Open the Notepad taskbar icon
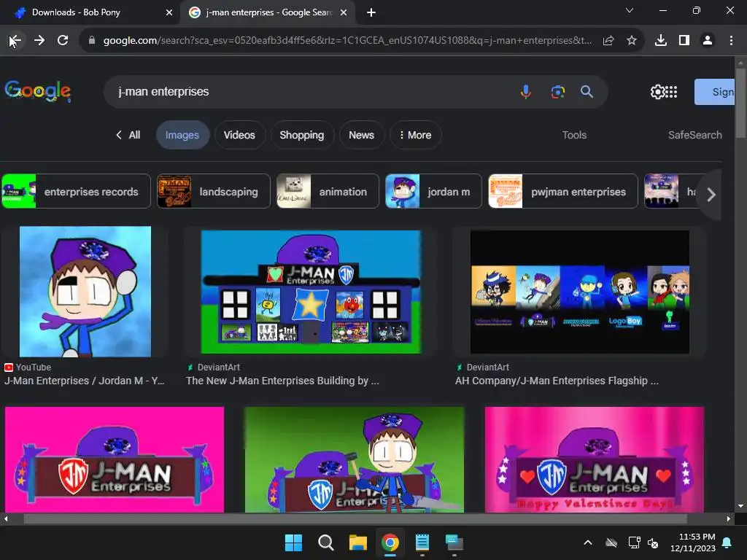 422,542
